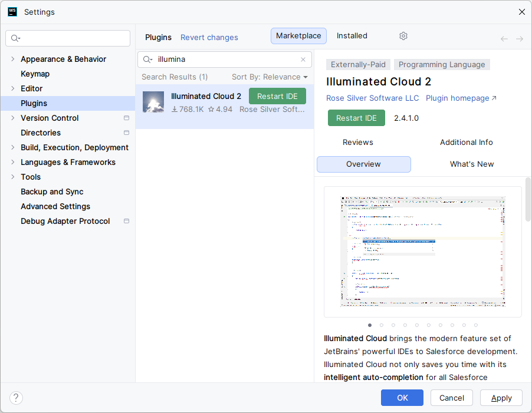Open the plugins gear settings icon
Image resolution: width=532 pixels, height=413 pixels.
403,36
